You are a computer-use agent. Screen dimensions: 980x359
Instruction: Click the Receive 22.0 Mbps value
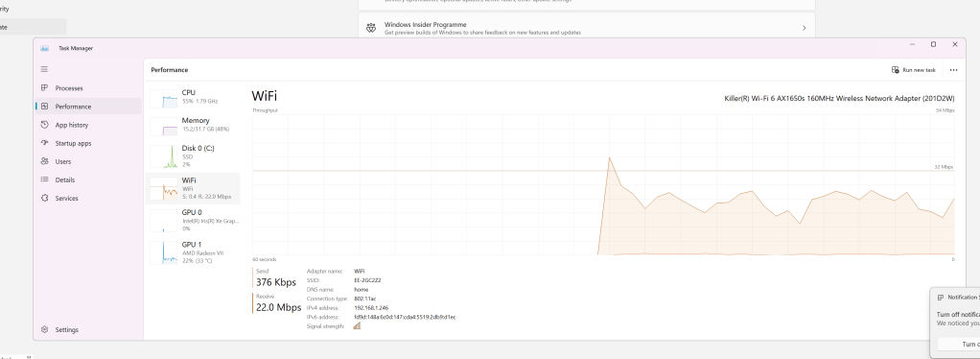pos(279,307)
